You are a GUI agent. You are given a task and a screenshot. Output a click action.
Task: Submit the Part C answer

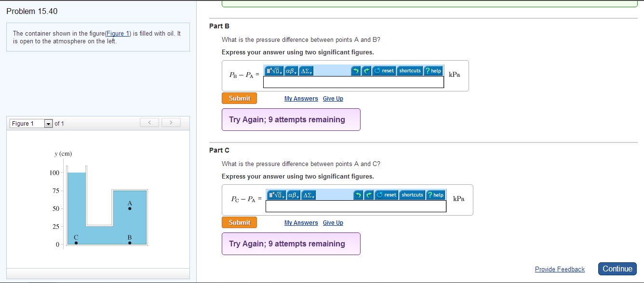click(x=239, y=222)
